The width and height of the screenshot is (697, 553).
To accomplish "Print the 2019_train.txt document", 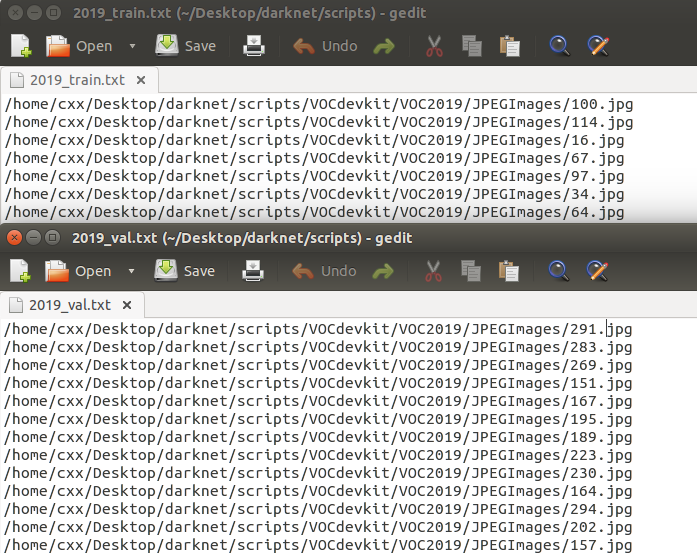I will 255,46.
